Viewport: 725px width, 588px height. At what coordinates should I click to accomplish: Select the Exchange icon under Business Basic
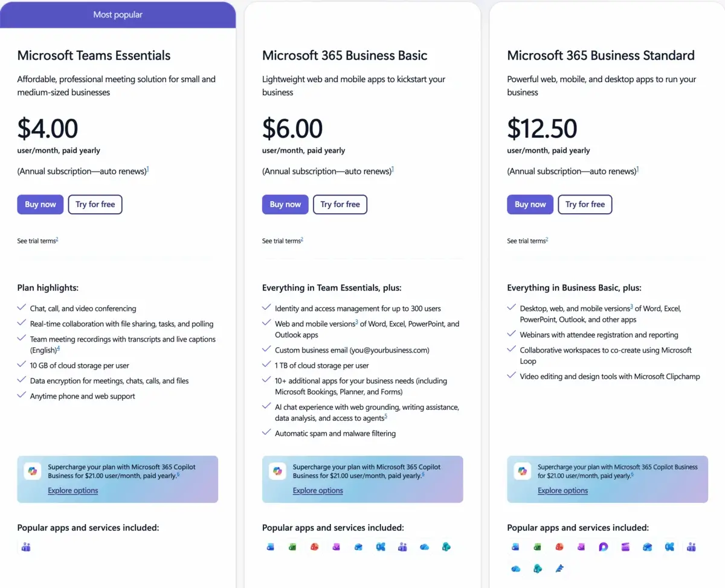380,546
